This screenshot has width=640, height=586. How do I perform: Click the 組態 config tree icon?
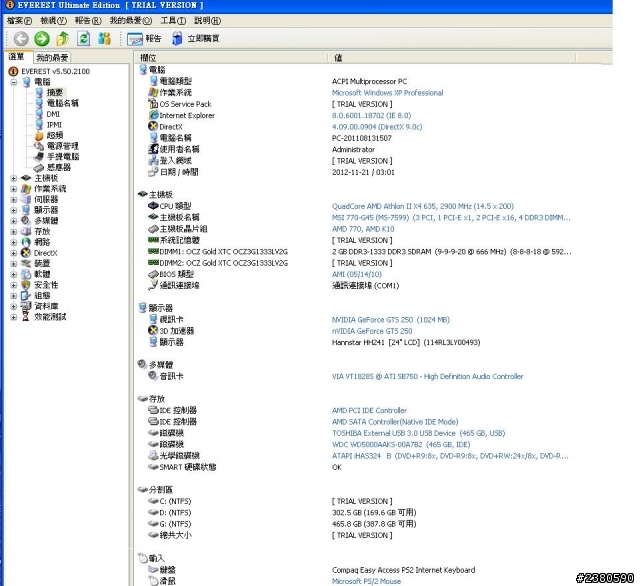coord(26,295)
